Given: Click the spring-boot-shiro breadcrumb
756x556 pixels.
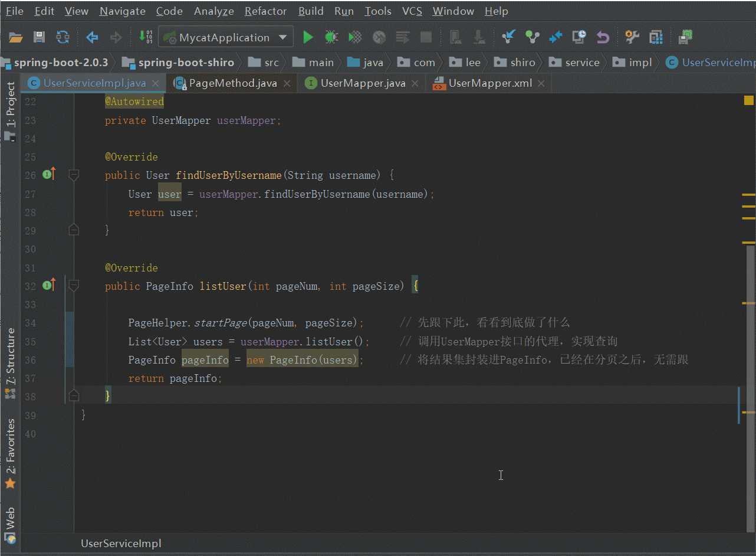Looking at the screenshot, I should [x=179, y=63].
